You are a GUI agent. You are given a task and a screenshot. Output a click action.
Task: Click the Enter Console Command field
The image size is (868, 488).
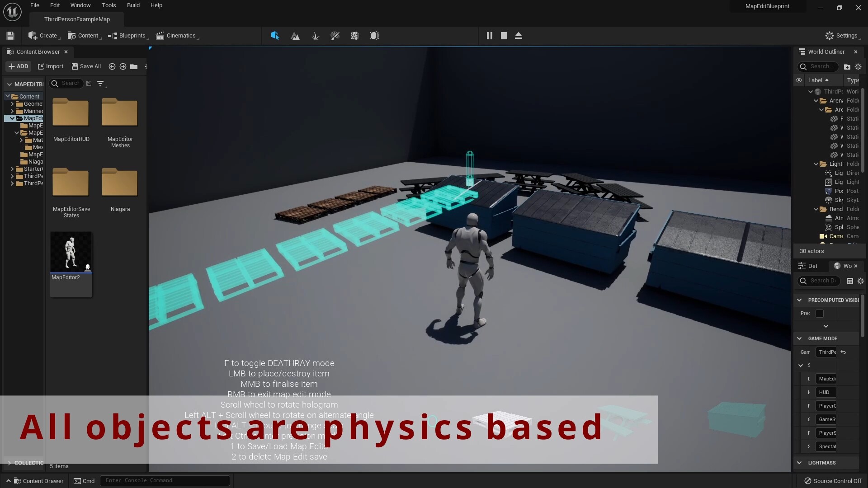165,480
